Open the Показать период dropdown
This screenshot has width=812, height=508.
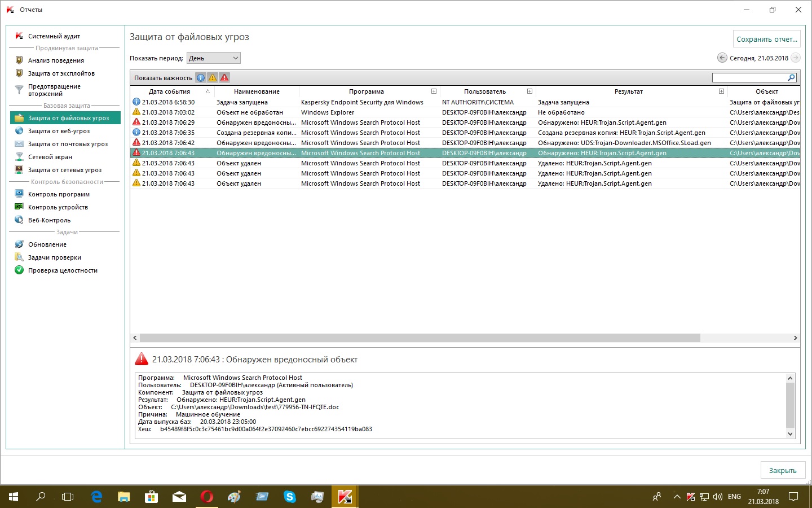pos(214,58)
